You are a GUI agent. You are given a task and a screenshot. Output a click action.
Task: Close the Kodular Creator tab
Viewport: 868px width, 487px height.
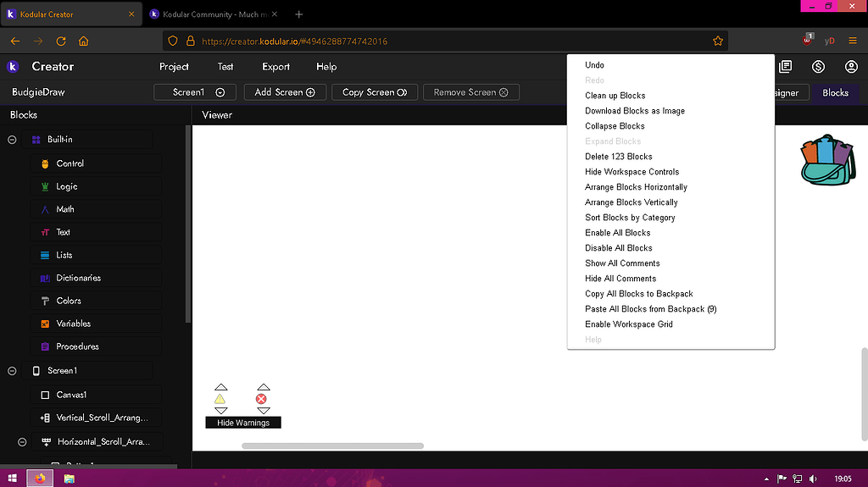(x=131, y=14)
